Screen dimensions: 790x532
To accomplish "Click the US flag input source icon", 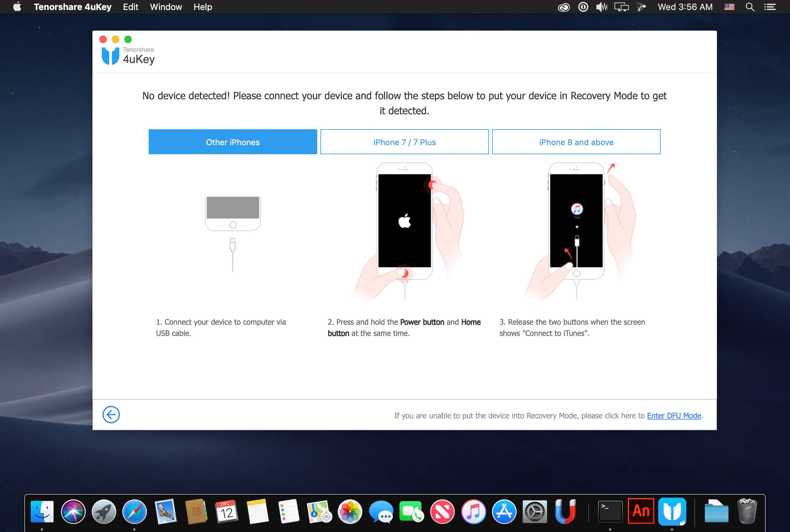I will pos(729,7).
